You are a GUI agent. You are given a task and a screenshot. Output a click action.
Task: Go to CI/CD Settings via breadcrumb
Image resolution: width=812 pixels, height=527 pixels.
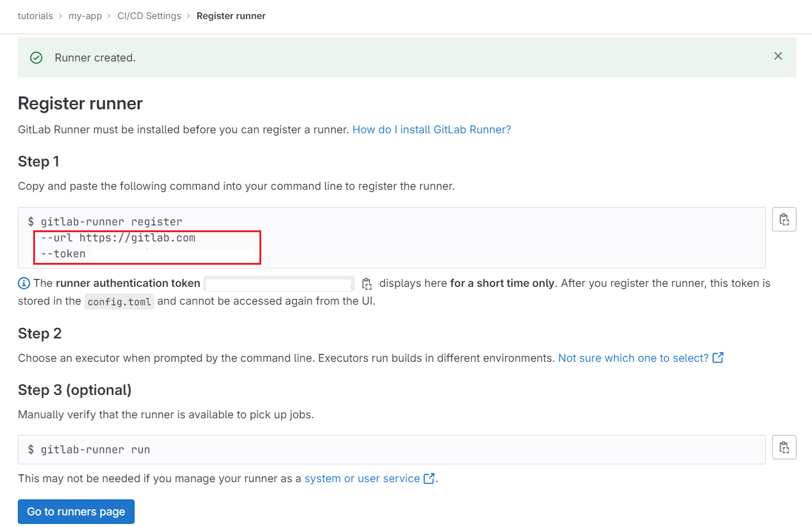click(x=149, y=15)
